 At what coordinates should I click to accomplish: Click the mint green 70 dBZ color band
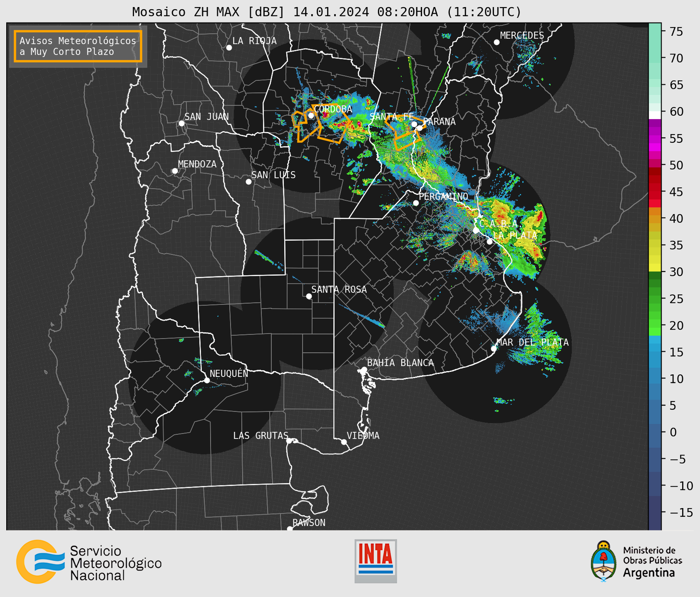(655, 58)
